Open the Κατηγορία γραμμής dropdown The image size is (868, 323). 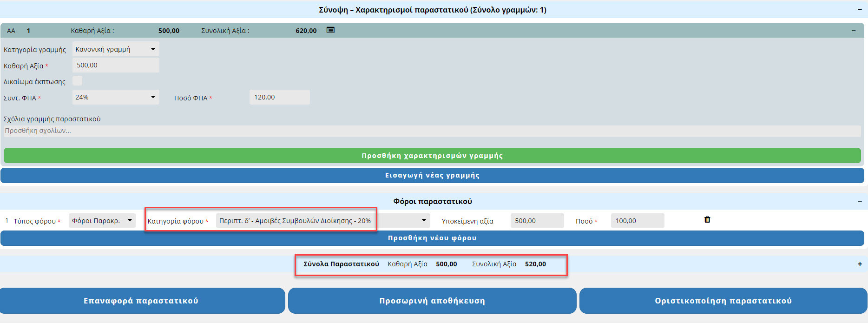[x=116, y=49]
